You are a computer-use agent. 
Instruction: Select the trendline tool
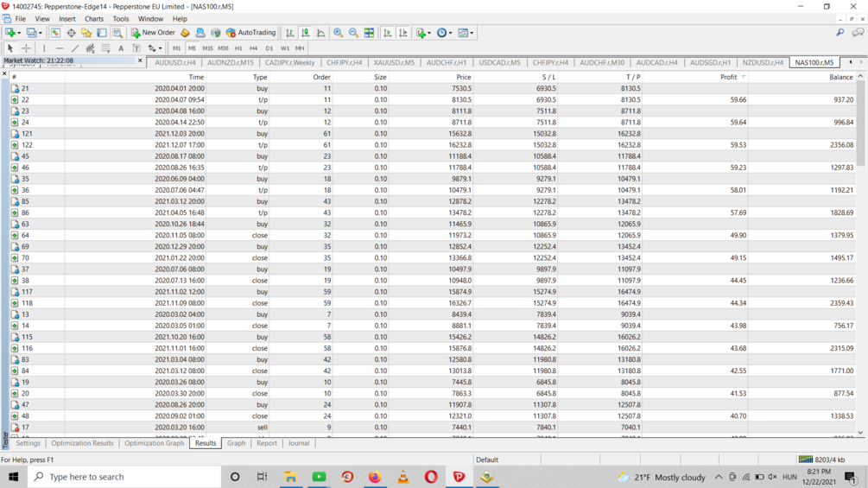(x=75, y=48)
